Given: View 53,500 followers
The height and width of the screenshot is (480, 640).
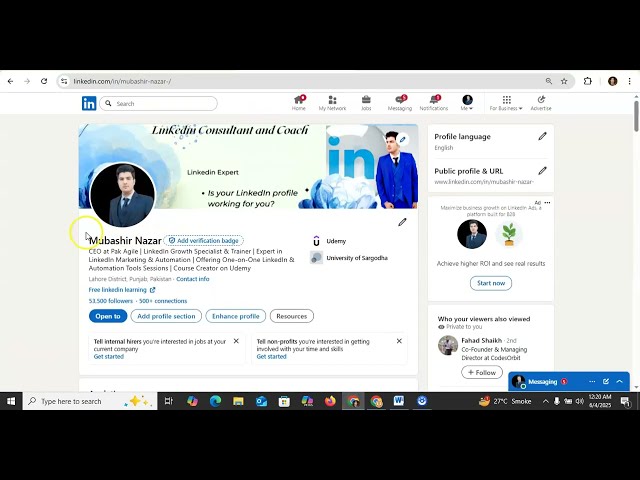Looking at the screenshot, I should pyautogui.click(x=111, y=301).
